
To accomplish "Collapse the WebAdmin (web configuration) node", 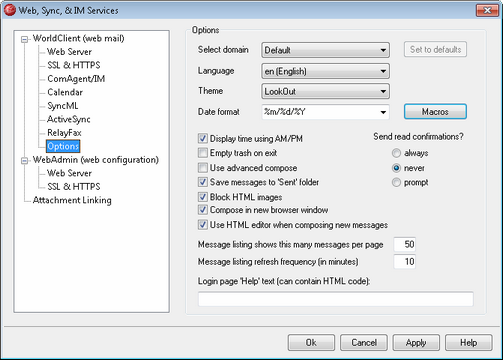I will pos(24,161).
